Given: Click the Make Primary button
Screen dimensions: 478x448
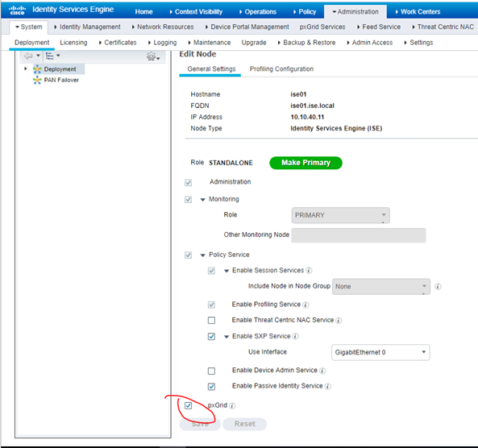Looking at the screenshot, I should click(x=306, y=163).
